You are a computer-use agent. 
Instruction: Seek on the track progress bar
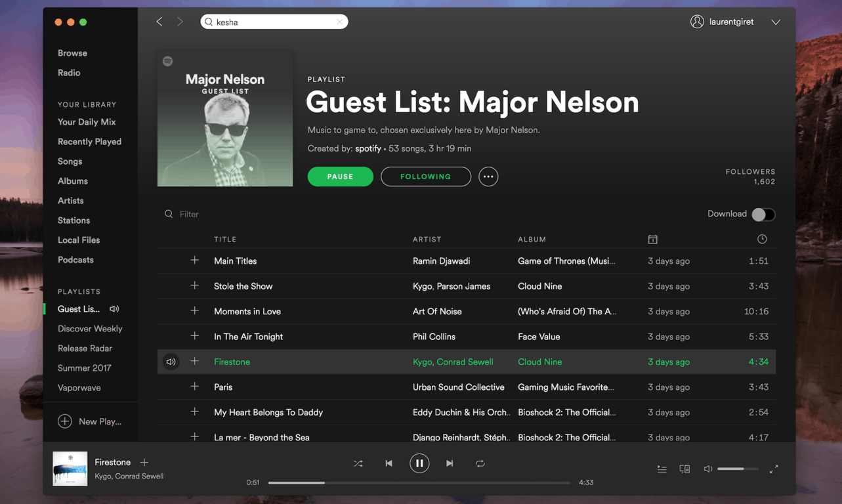click(419, 482)
